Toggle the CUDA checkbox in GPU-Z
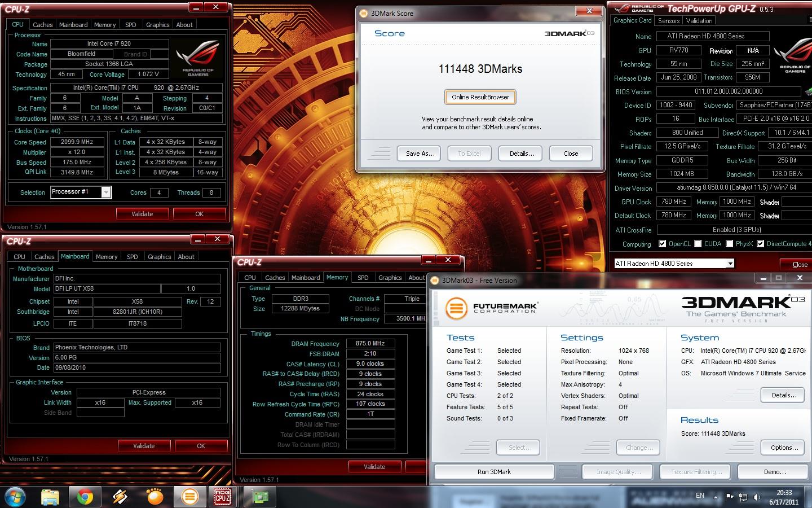The image size is (812, 508). point(698,244)
